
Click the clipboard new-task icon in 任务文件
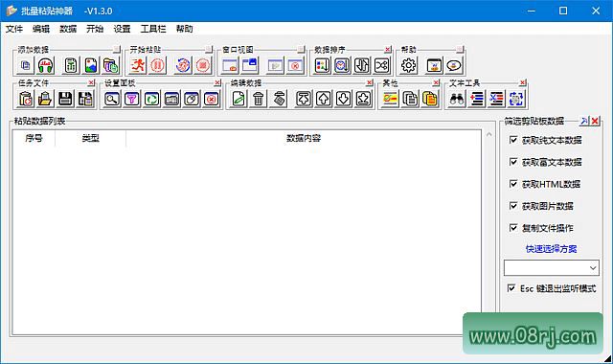click(x=26, y=99)
